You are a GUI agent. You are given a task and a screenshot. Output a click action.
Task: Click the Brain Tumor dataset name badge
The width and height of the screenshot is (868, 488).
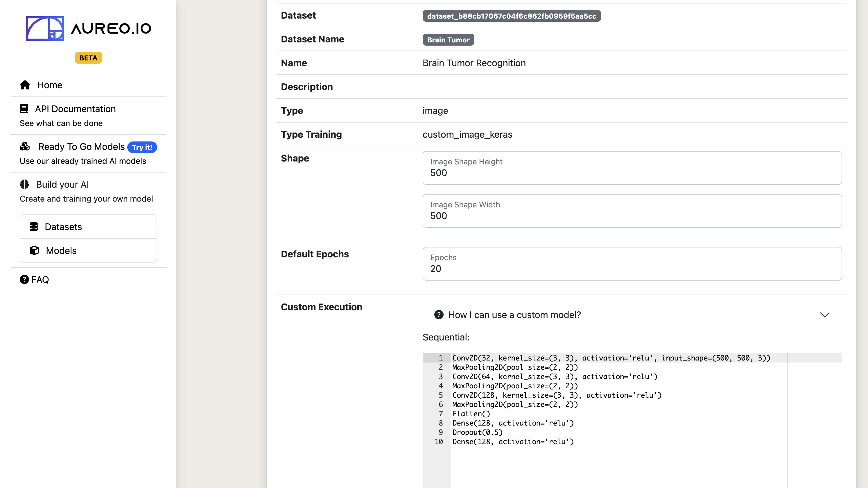(x=448, y=40)
